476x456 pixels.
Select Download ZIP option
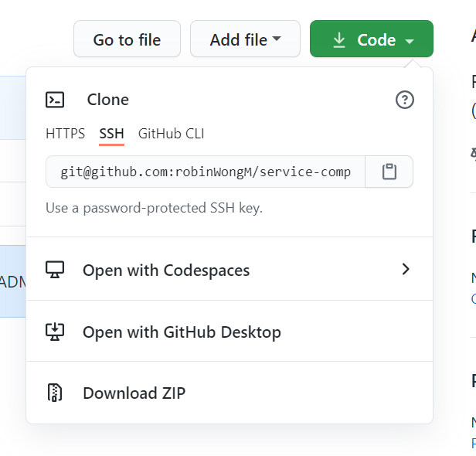click(134, 393)
